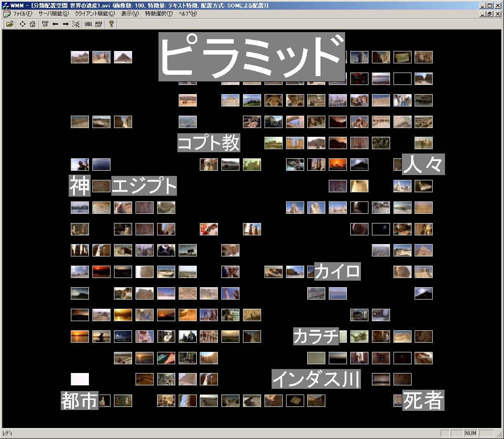Click the solid white thumbnail above 都市
This screenshot has width=504, height=439.
click(x=80, y=379)
